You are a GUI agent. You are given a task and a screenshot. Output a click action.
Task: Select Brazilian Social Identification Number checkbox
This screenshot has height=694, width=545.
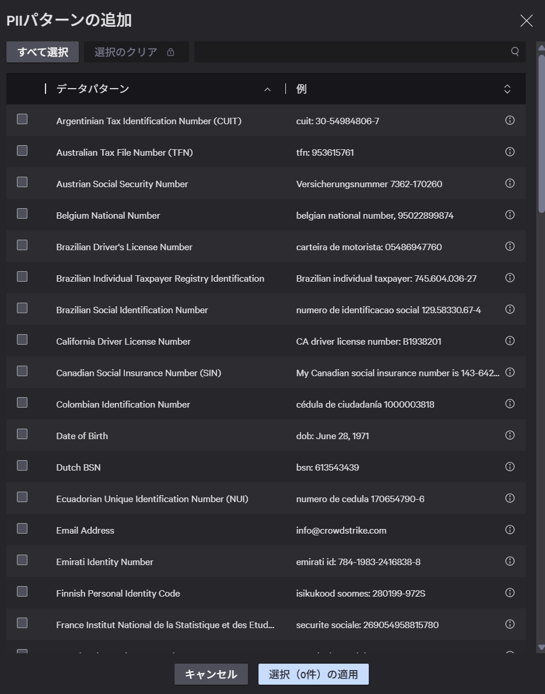pos(22,308)
